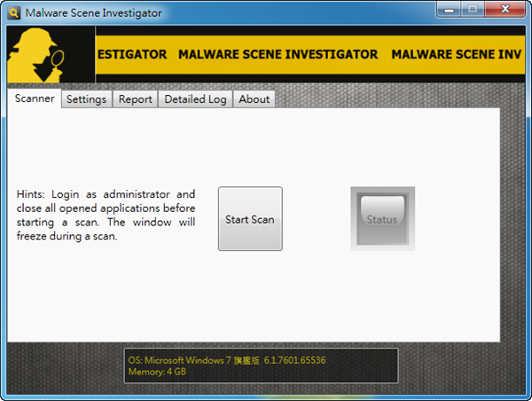Switch to the Settings tab
This screenshot has width=532, height=401.
click(87, 99)
